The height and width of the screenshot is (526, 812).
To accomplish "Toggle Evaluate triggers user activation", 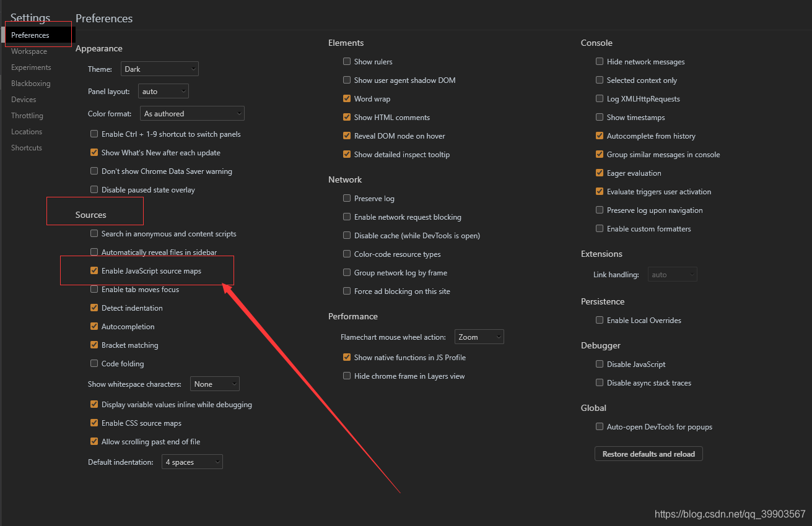I will [600, 191].
